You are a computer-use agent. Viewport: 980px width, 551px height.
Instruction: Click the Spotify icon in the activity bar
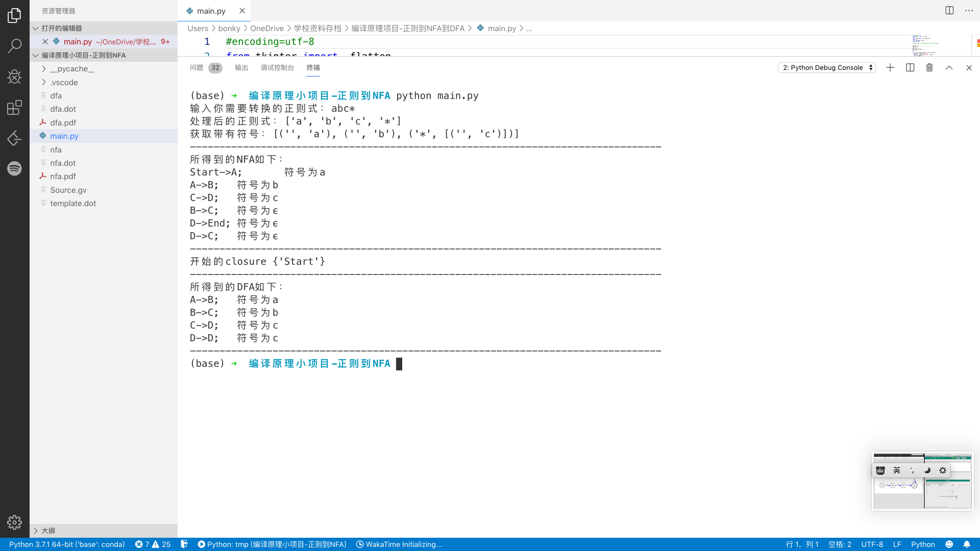14,168
